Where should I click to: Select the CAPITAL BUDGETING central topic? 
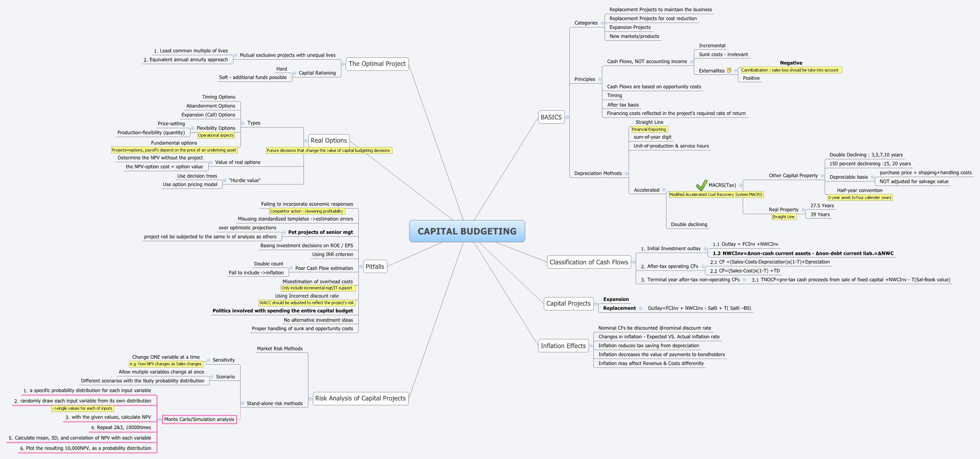click(x=467, y=231)
